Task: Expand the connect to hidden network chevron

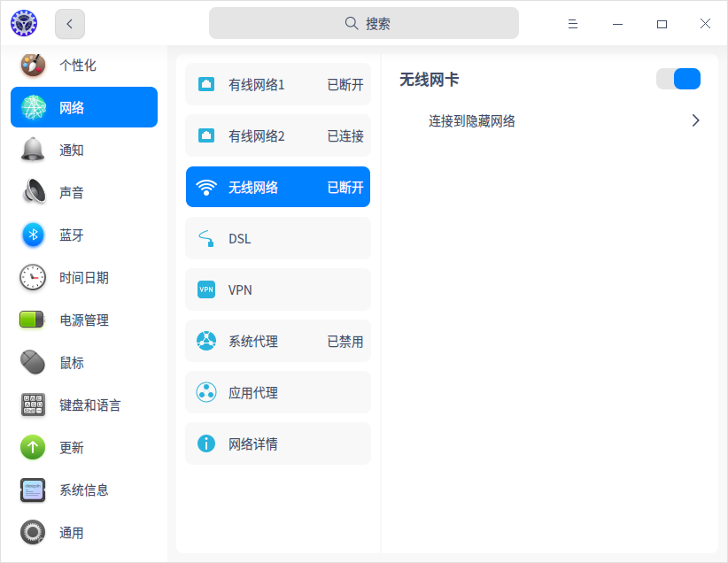Action: click(695, 120)
